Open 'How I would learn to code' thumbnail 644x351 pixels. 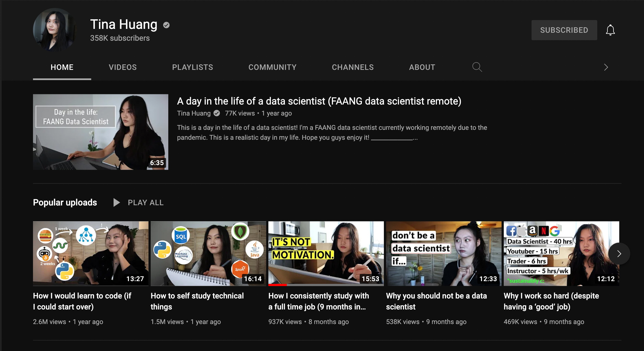[91, 253]
